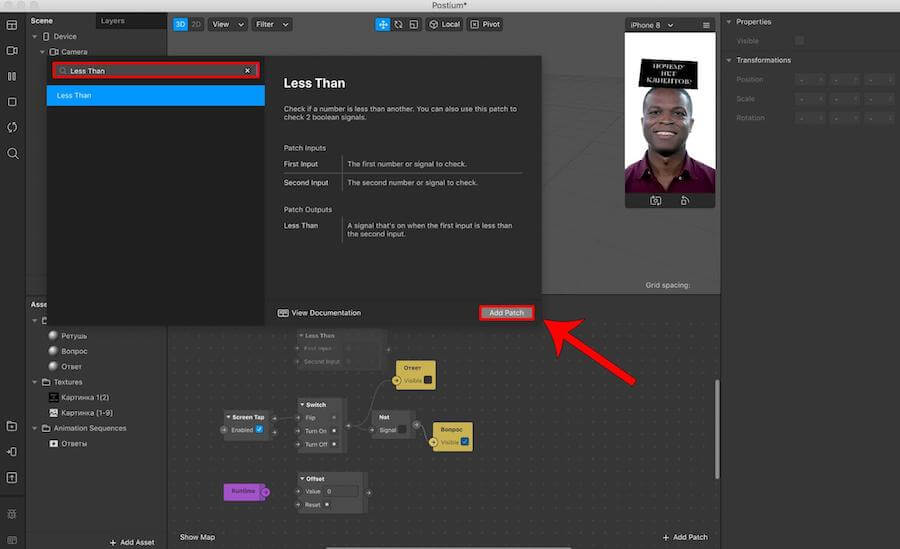Switch viewport to 2D mode
900x549 pixels.
point(196,24)
